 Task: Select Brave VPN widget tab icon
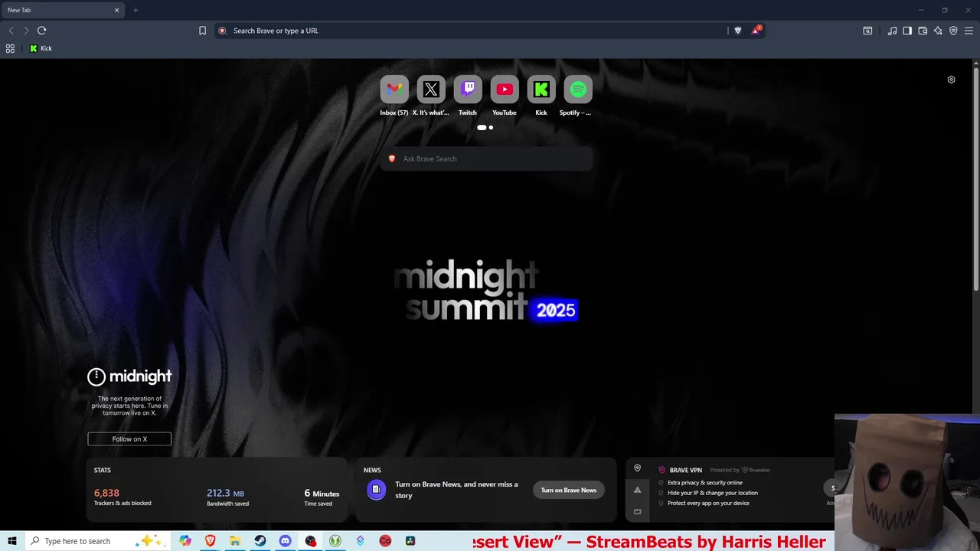coord(637,468)
